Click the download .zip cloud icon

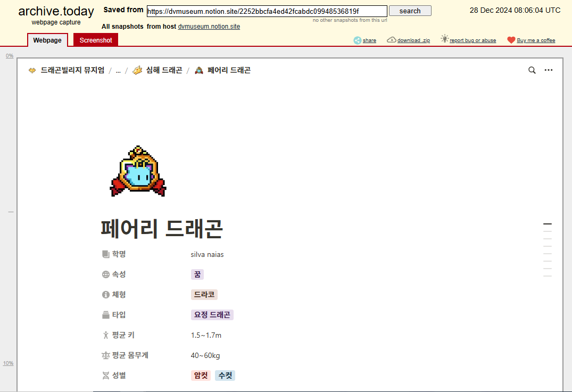coord(391,40)
